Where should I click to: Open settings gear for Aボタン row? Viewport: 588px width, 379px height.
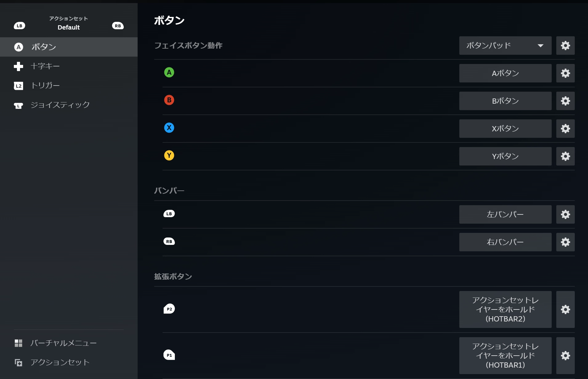tap(565, 73)
